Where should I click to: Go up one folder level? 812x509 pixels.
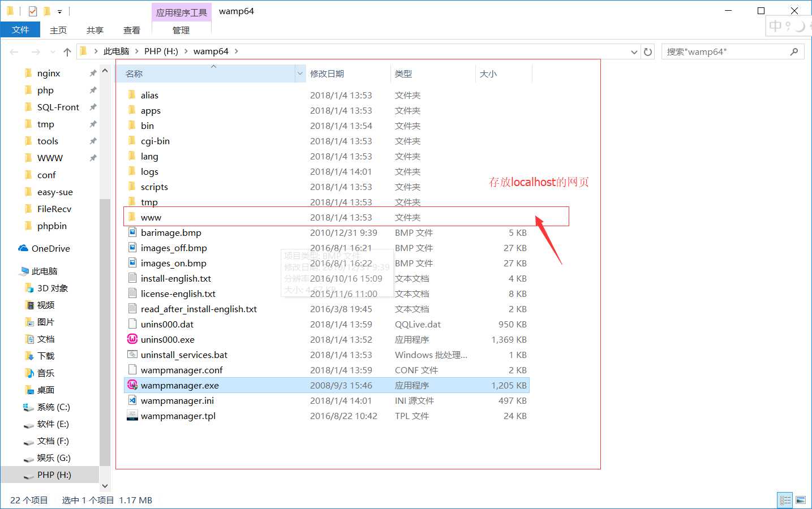coord(67,51)
